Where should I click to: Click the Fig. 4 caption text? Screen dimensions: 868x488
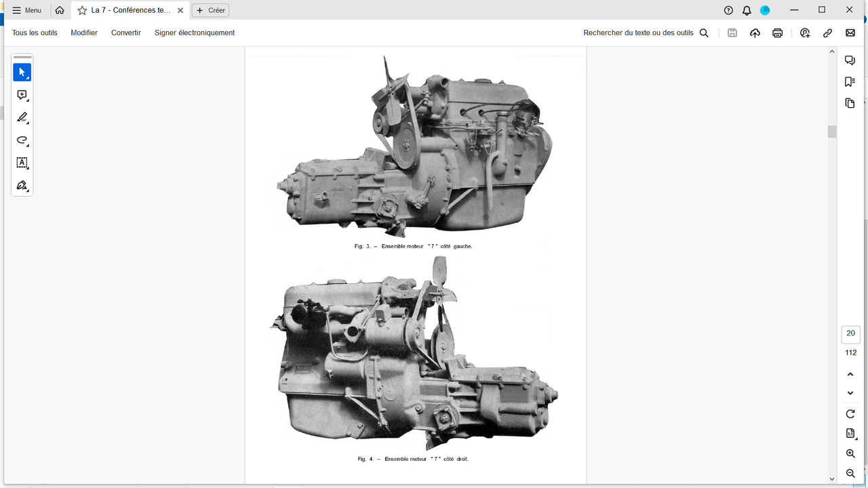[413, 459]
